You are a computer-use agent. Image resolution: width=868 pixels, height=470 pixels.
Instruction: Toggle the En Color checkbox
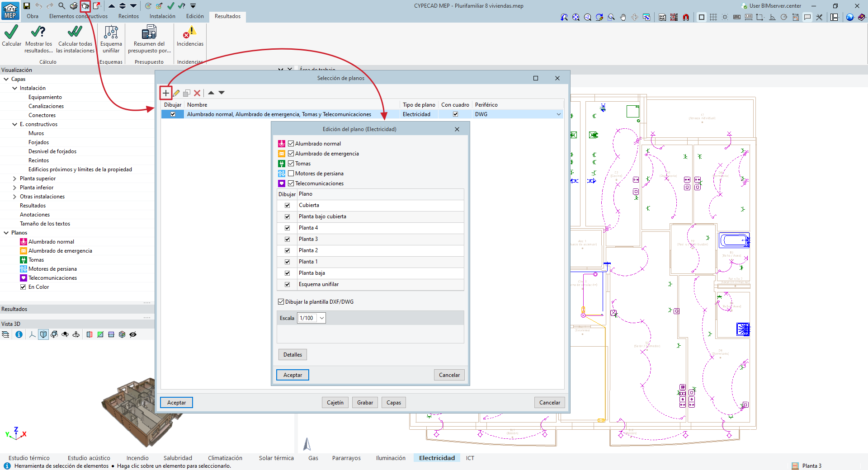pyautogui.click(x=23, y=287)
